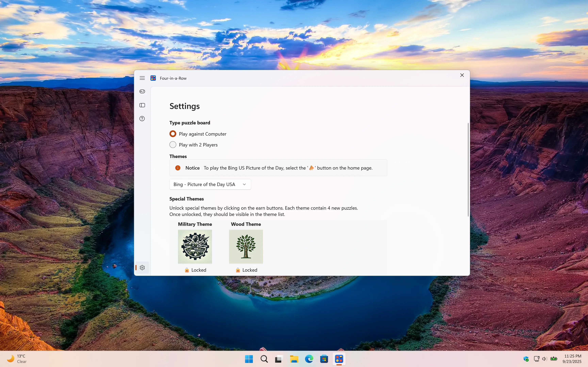Open File Explorer from the taskbar
This screenshot has width=588, height=367.
pos(294,359)
